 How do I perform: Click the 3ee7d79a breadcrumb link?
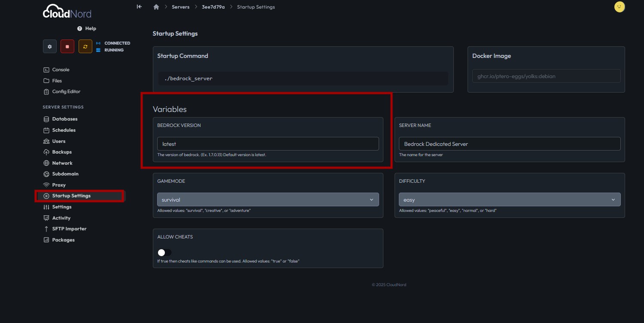click(213, 7)
